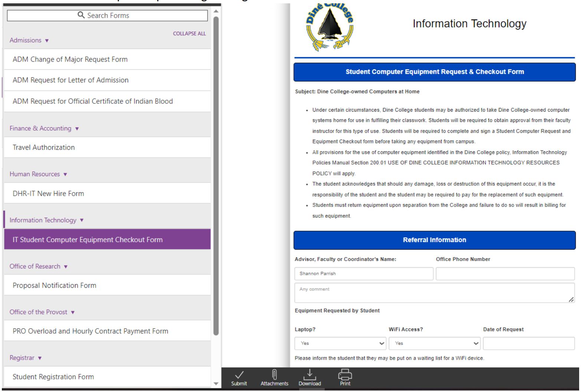
Task: Open ADM Request for Letter of Admission
Action: click(x=107, y=80)
